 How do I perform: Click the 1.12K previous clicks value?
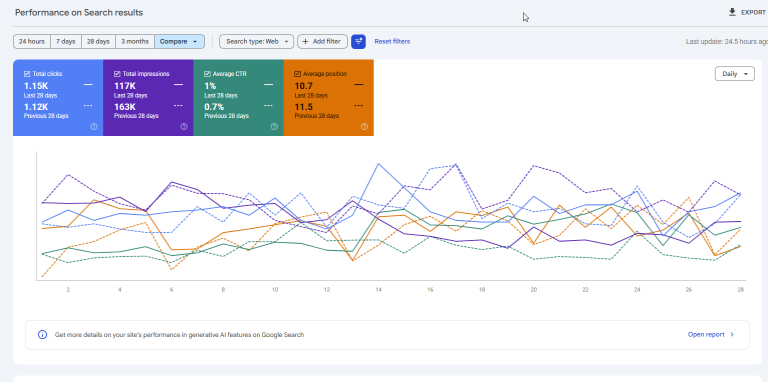tap(36, 107)
